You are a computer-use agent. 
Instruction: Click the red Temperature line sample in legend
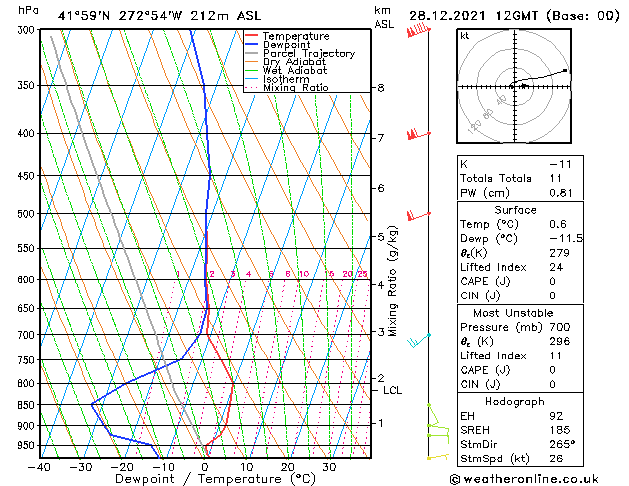click(x=251, y=36)
